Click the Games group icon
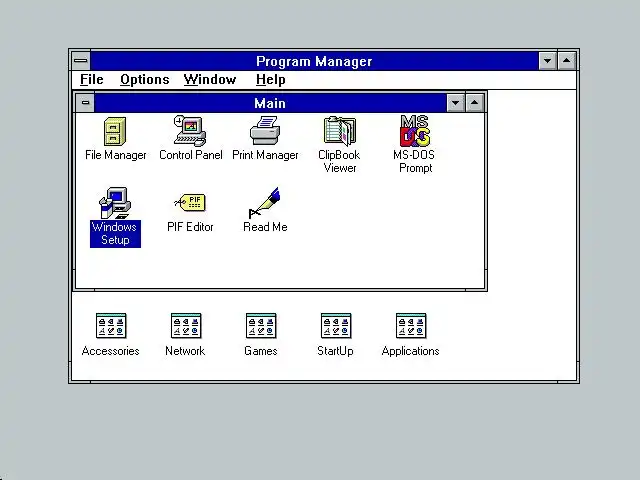Screen dimensions: 640x480 coord(261,326)
